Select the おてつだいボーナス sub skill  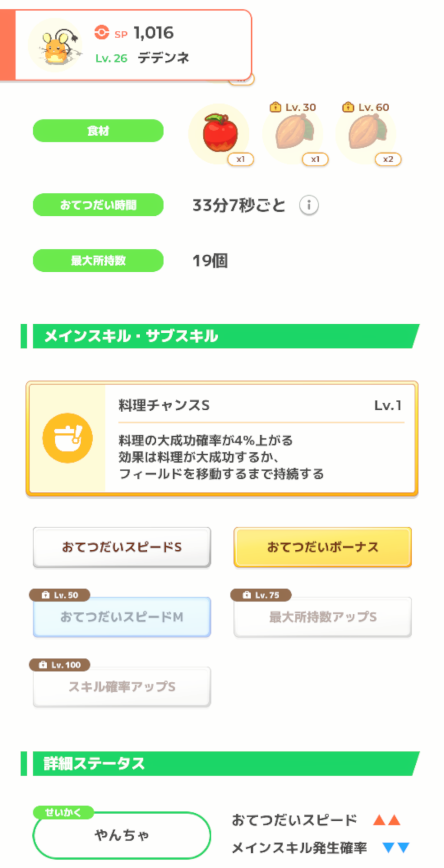pyautogui.click(x=322, y=547)
